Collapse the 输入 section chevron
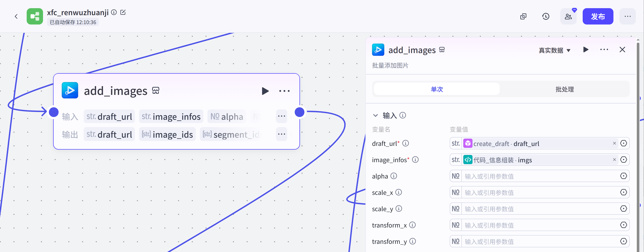Screen dimensions: 644x252 [375, 115]
